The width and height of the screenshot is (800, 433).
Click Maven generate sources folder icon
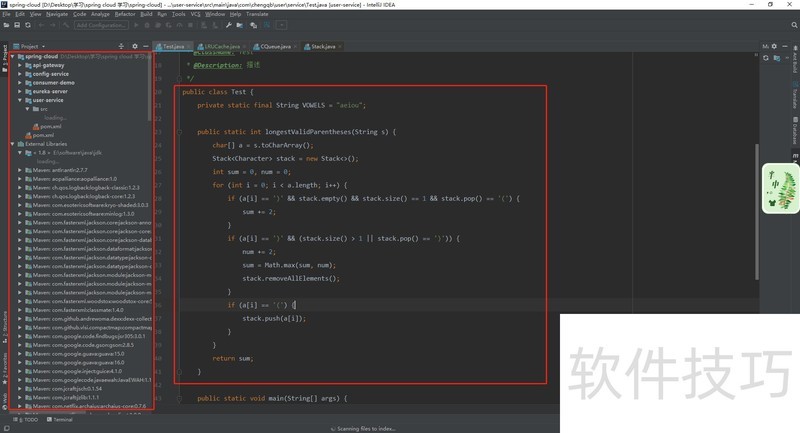tap(777, 58)
